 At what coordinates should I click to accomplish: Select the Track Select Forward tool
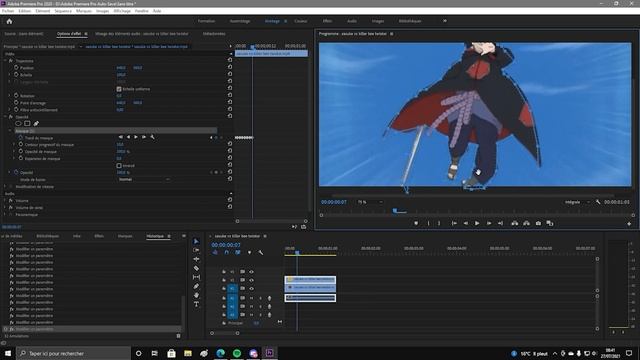196,250
